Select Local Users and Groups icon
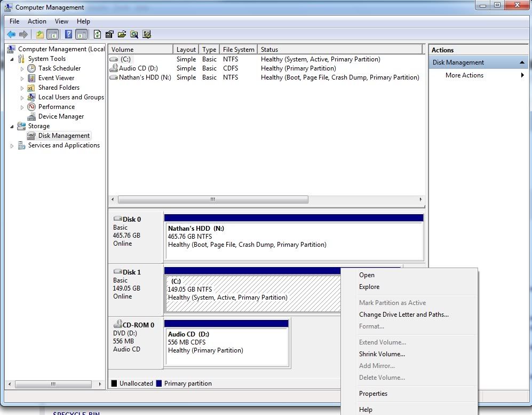This screenshot has width=532, height=415. tap(31, 97)
